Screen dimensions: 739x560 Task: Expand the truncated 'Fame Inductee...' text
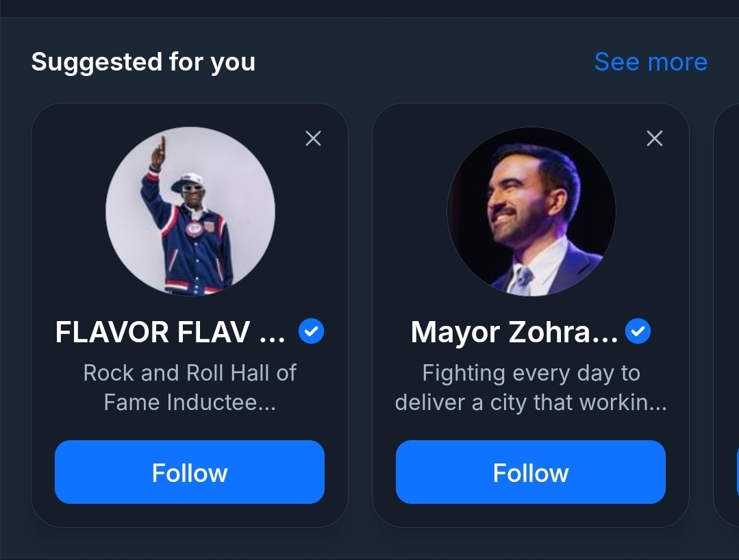(x=190, y=403)
